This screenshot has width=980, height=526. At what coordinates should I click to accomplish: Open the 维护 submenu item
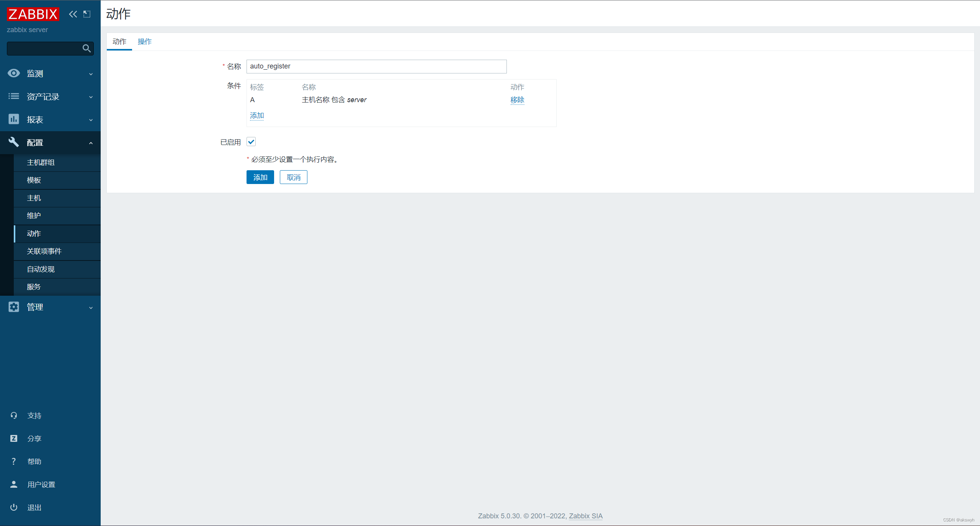57,216
